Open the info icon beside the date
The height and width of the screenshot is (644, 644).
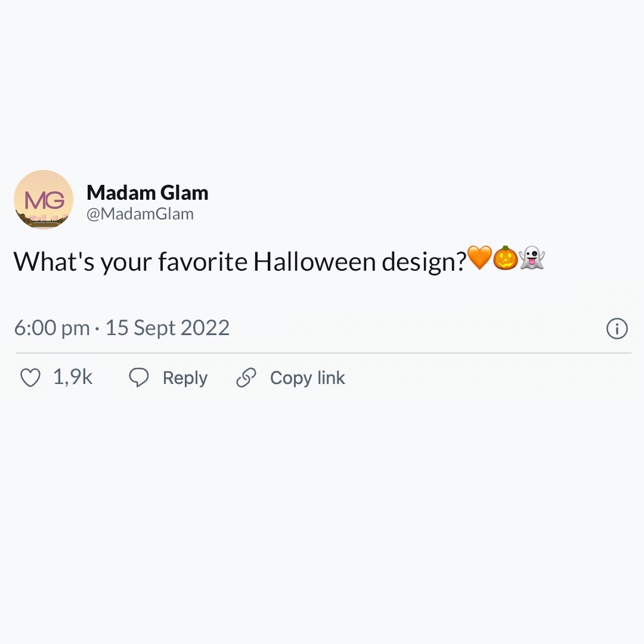(x=617, y=329)
